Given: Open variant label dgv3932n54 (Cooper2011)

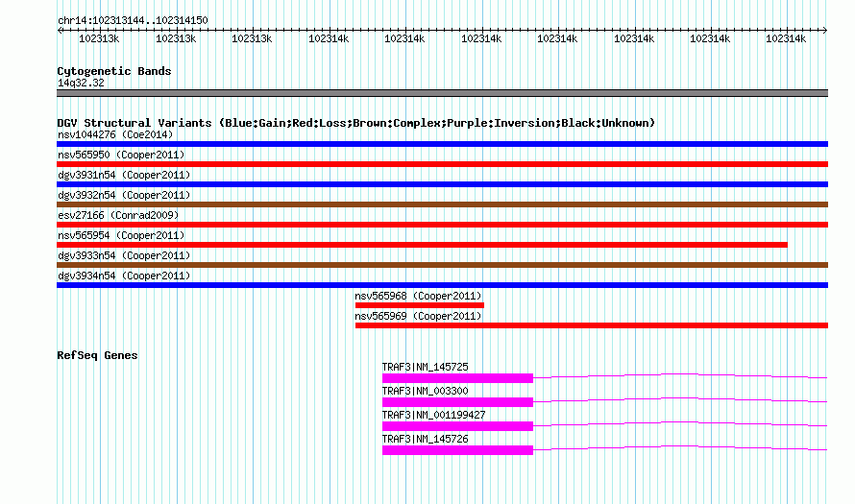Looking at the screenshot, I should tap(124, 195).
